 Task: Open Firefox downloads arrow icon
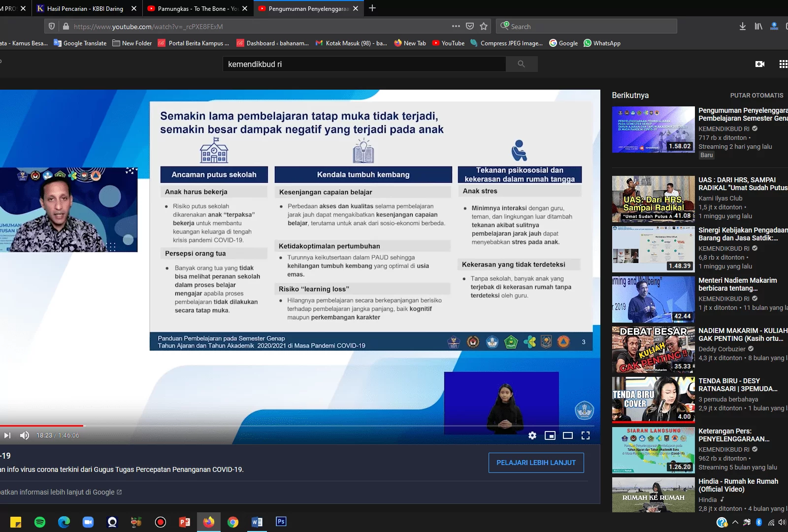[742, 27]
